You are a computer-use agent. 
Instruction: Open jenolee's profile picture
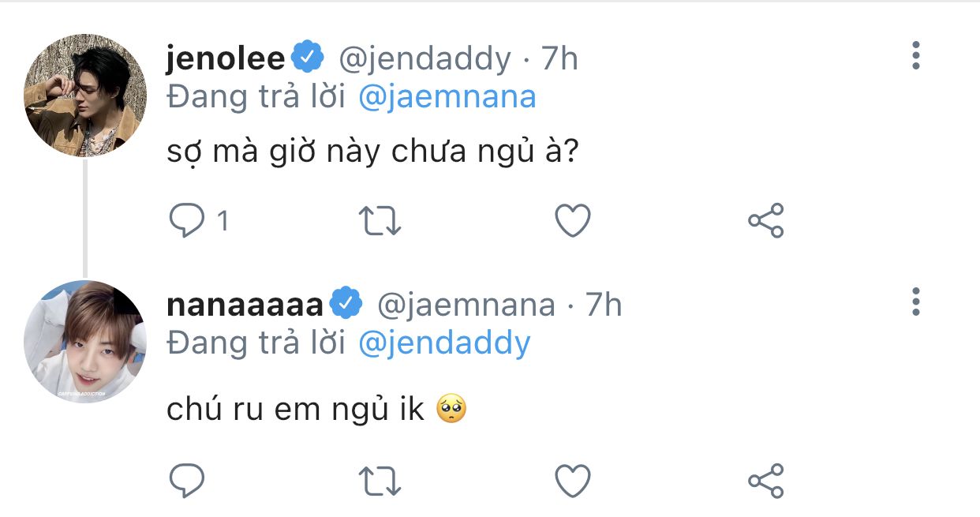85,96
